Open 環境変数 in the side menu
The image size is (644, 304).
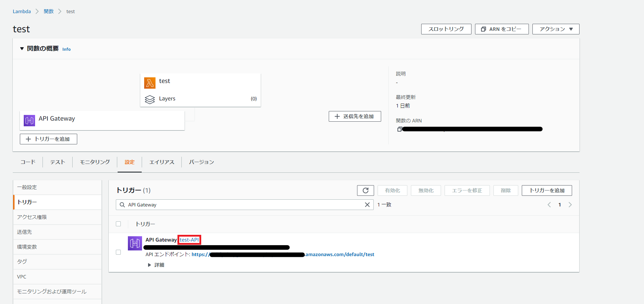coord(57,247)
